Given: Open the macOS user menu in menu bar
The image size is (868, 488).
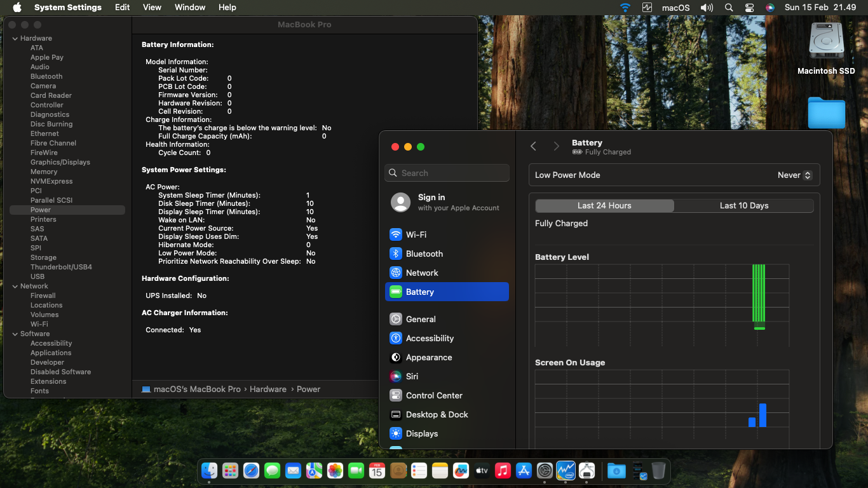Looking at the screenshot, I should click(x=676, y=8).
